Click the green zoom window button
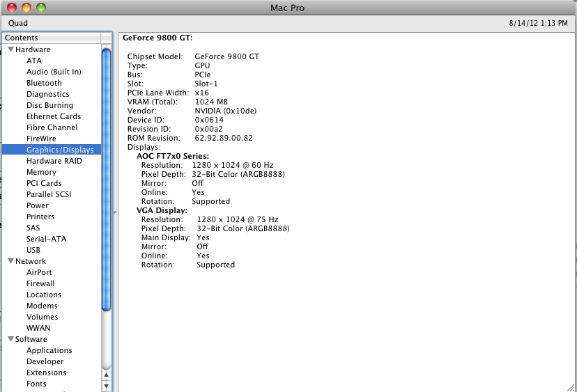Image resolution: width=577 pixels, height=392 pixels. [x=41, y=8]
